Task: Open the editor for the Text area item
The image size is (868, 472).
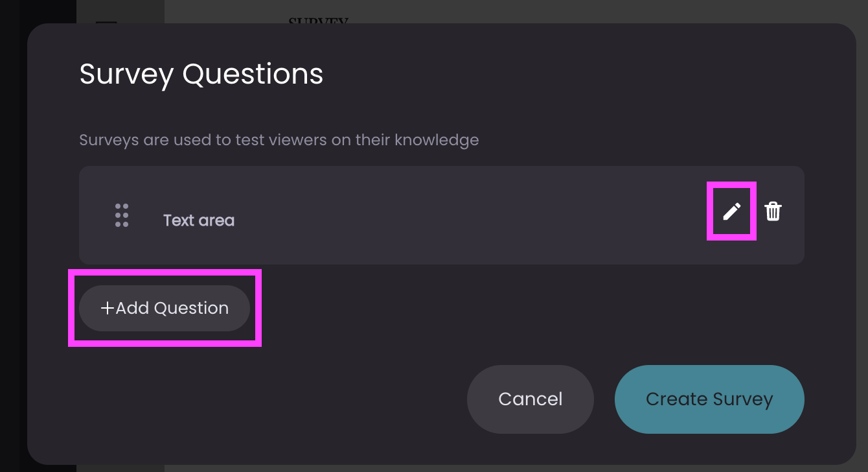Action: [731, 211]
